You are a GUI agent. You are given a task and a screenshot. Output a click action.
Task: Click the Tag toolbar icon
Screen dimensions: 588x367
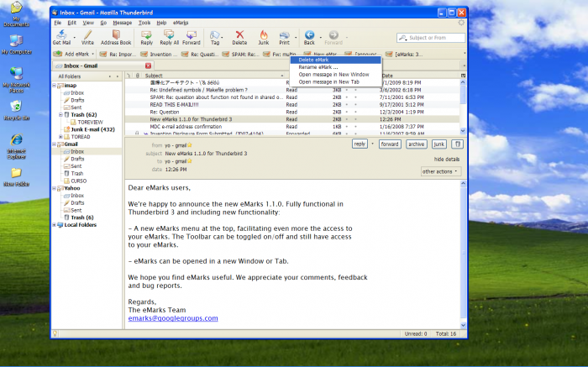214,35
